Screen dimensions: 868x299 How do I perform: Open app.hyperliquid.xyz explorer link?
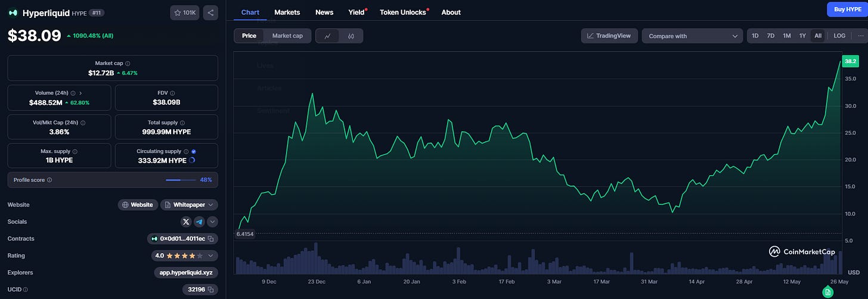pos(185,273)
